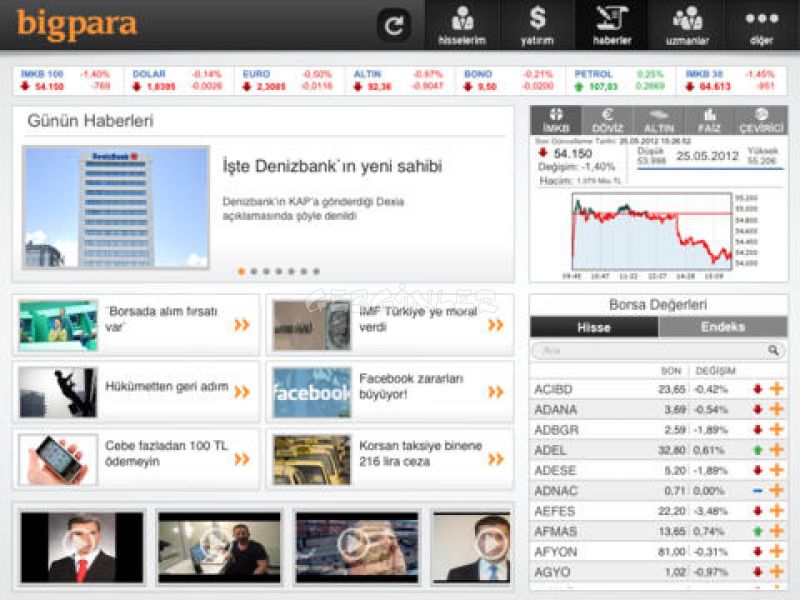Click the IMKB 30 ticker item
Viewport: 800px width, 600px height.
click(732, 80)
